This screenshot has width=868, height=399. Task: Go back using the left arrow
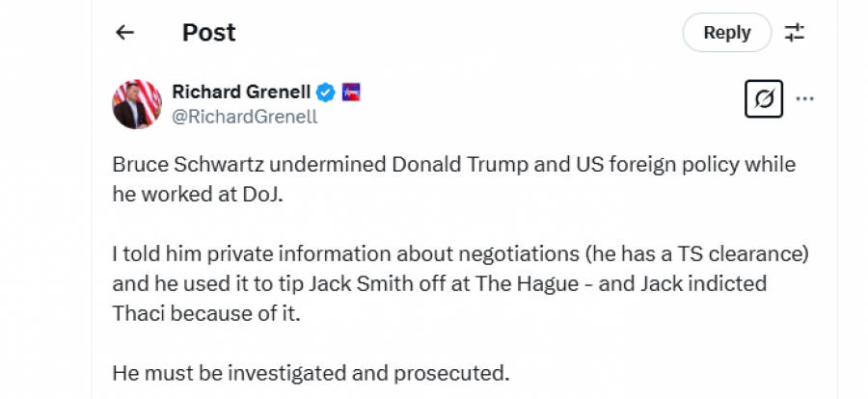pos(124,33)
